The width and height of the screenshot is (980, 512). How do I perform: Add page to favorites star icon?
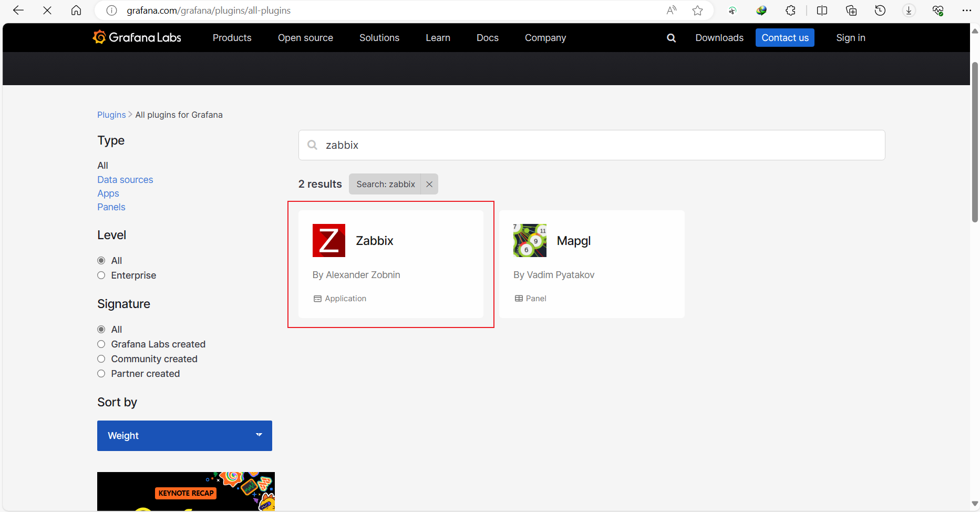tap(698, 11)
